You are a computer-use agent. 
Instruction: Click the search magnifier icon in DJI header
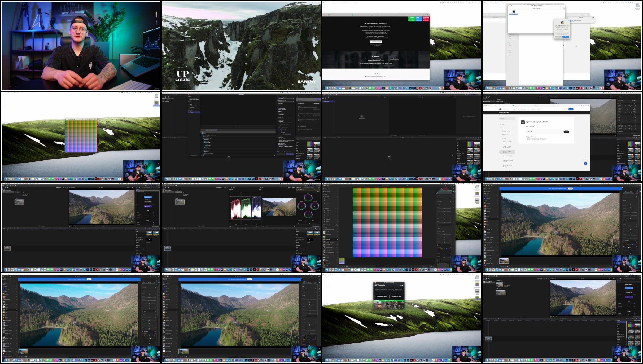pyautogui.click(x=564, y=109)
